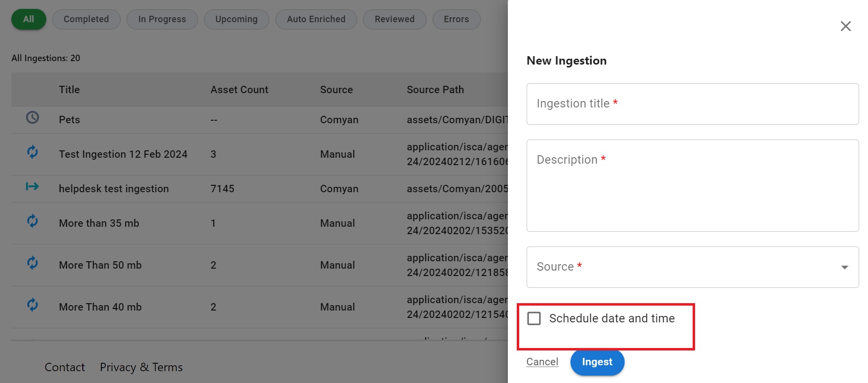Click the Source Path column header
The width and height of the screenshot is (868, 383).
pos(435,90)
